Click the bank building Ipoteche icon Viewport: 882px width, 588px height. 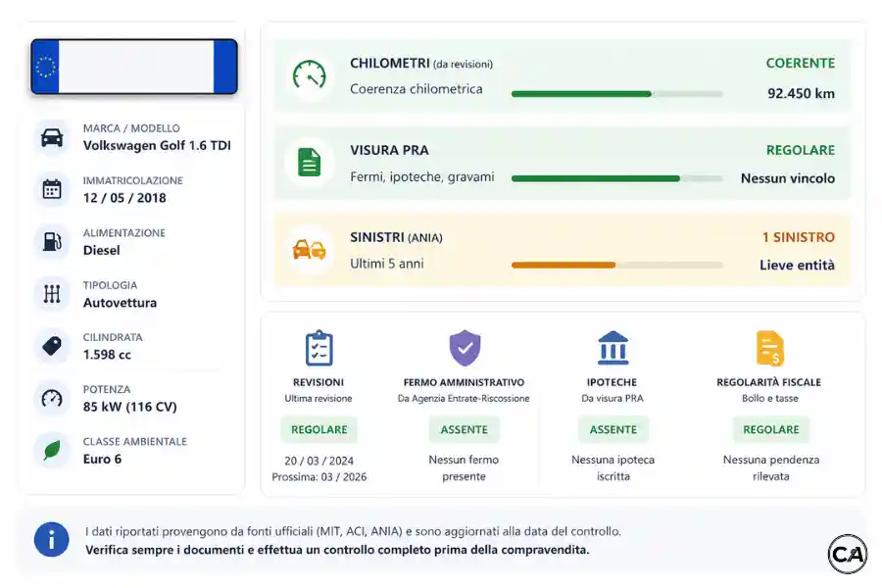[x=612, y=348]
